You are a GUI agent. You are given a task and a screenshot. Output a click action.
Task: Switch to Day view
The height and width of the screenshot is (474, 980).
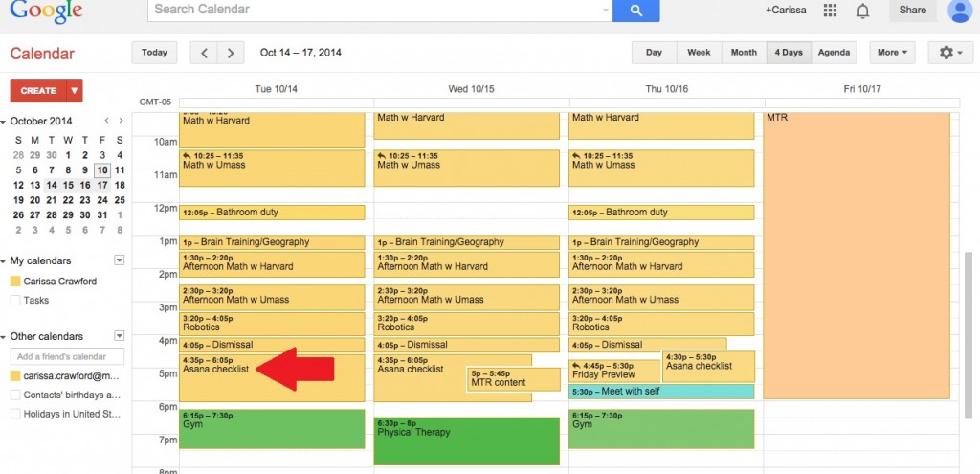pos(654,53)
